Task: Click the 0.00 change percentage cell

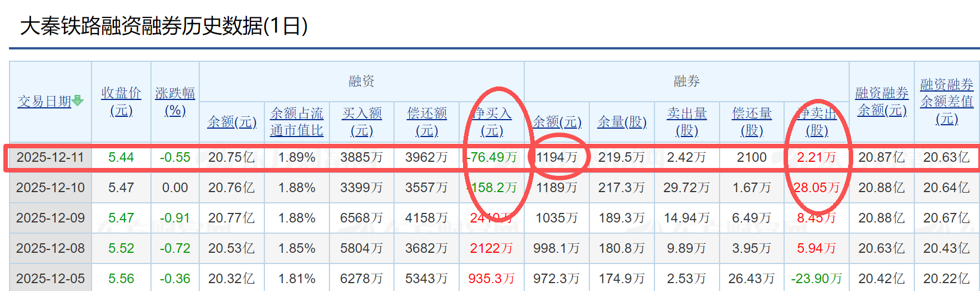Action: 175,188
